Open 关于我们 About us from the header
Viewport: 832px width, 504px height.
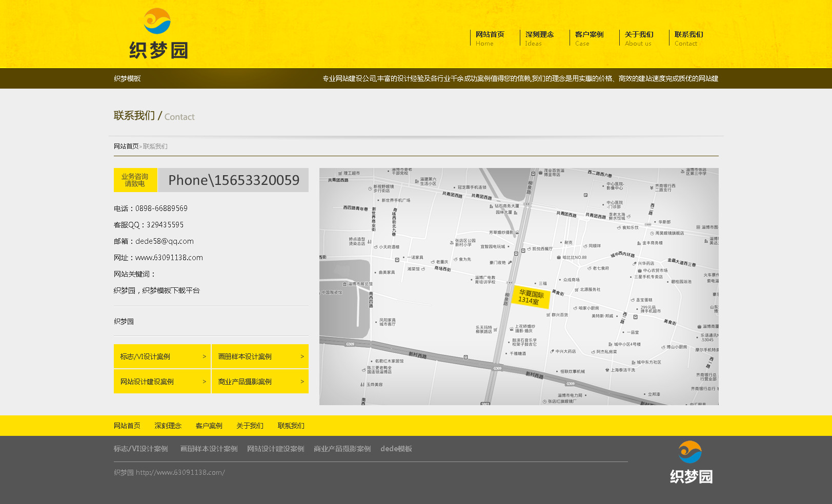(639, 38)
